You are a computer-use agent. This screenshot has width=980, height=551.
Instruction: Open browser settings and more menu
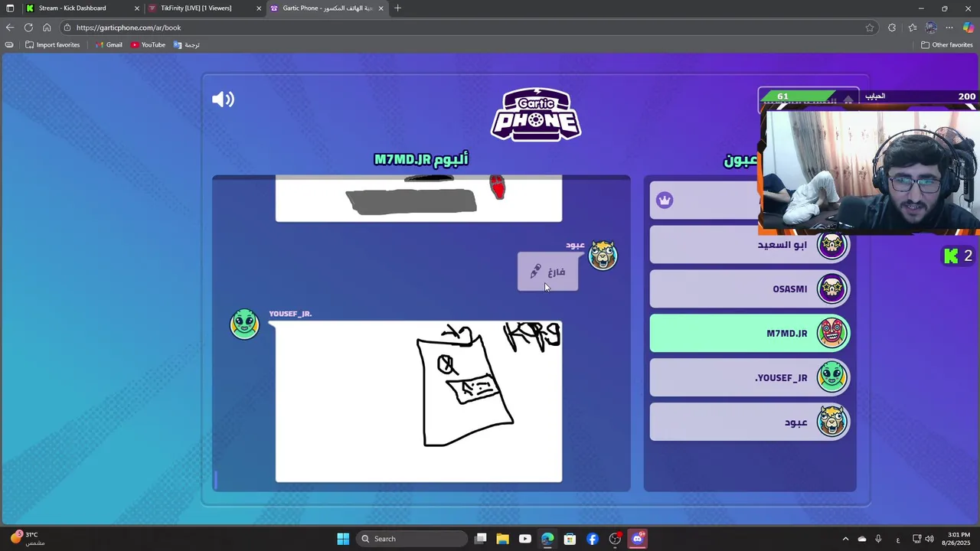pos(949,28)
